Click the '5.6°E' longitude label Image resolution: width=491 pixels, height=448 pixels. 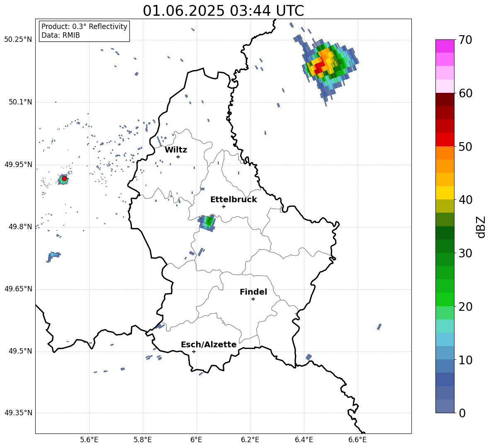pos(89,440)
